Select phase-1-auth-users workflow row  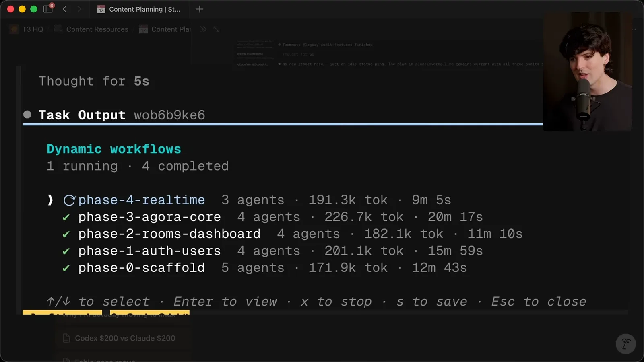pos(272,251)
